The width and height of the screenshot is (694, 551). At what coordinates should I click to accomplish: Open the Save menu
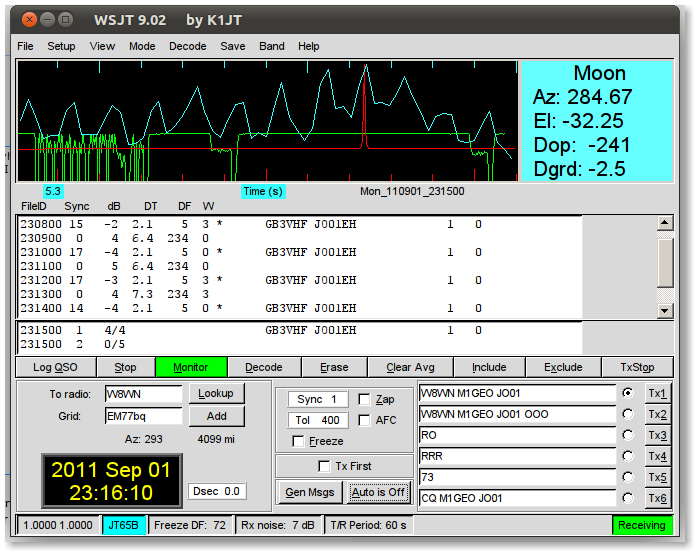pyautogui.click(x=233, y=46)
